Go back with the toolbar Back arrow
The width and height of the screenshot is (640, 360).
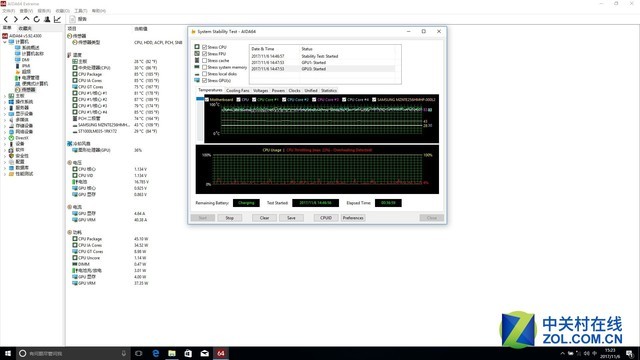click(6, 19)
